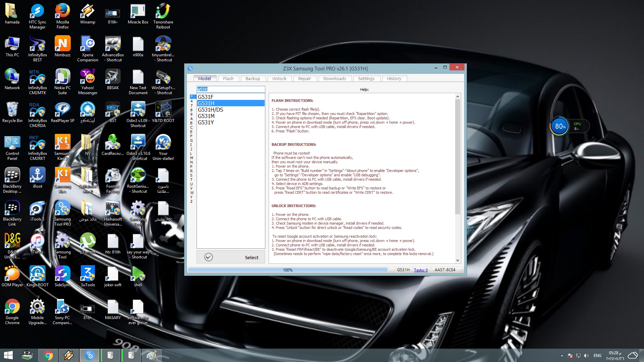Open Odin3 v3.09 shortcut

tap(138, 115)
